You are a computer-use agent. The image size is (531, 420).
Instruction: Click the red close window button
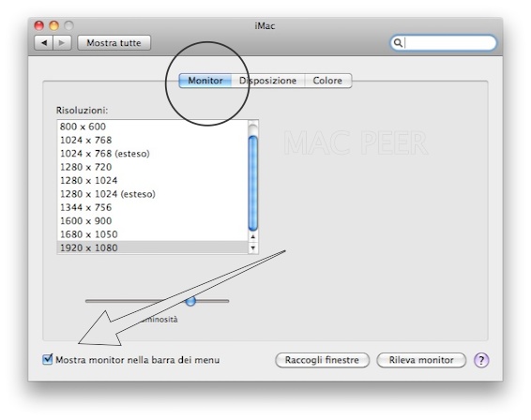point(39,25)
